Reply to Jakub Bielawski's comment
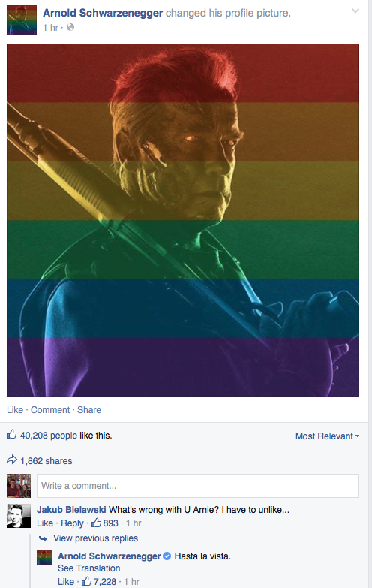The width and height of the screenshot is (372, 588). [72, 523]
